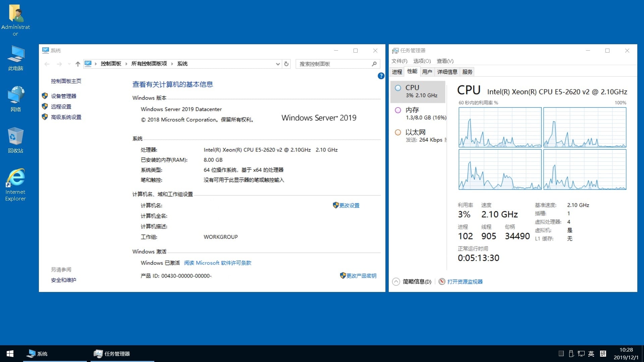Open the 回收站 recycle bin icon
Viewport: 644px width, 362px height.
coord(15,140)
